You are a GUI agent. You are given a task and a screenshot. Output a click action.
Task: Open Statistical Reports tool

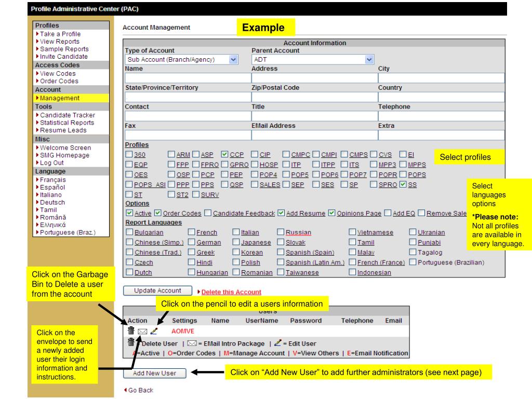[67, 123]
